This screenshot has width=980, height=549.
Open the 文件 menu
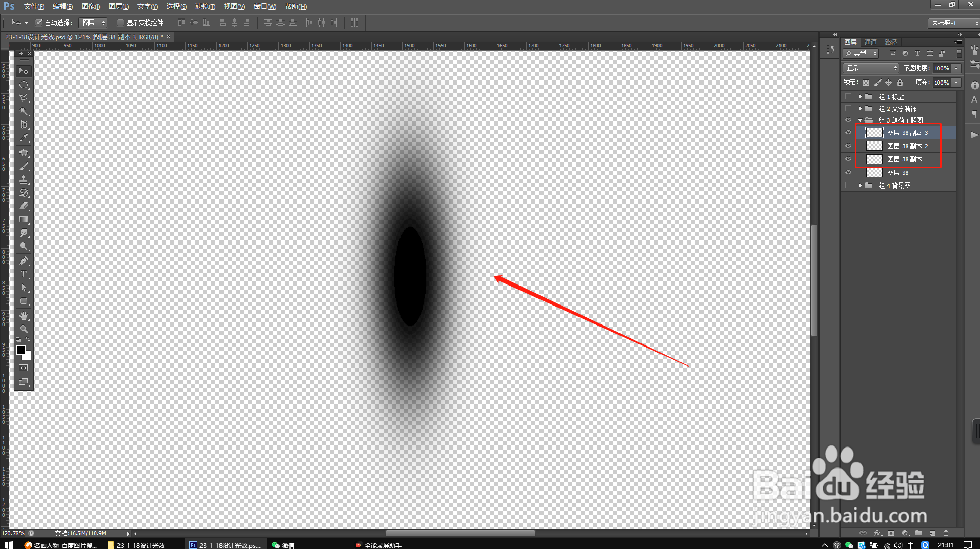tap(34, 6)
